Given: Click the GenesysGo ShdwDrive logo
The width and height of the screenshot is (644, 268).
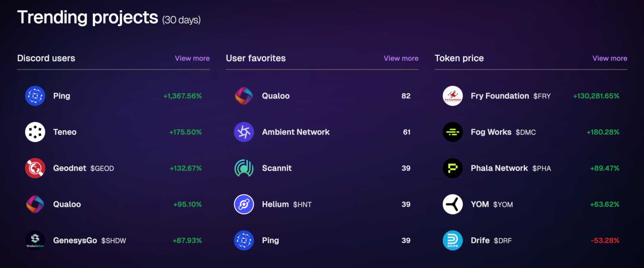Looking at the screenshot, I should coord(35,240).
